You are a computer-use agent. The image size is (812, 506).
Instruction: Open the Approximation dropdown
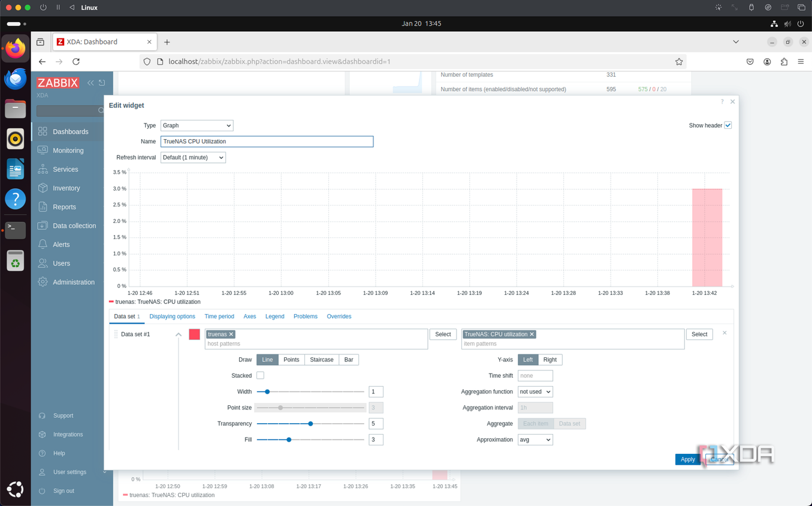[x=535, y=439]
